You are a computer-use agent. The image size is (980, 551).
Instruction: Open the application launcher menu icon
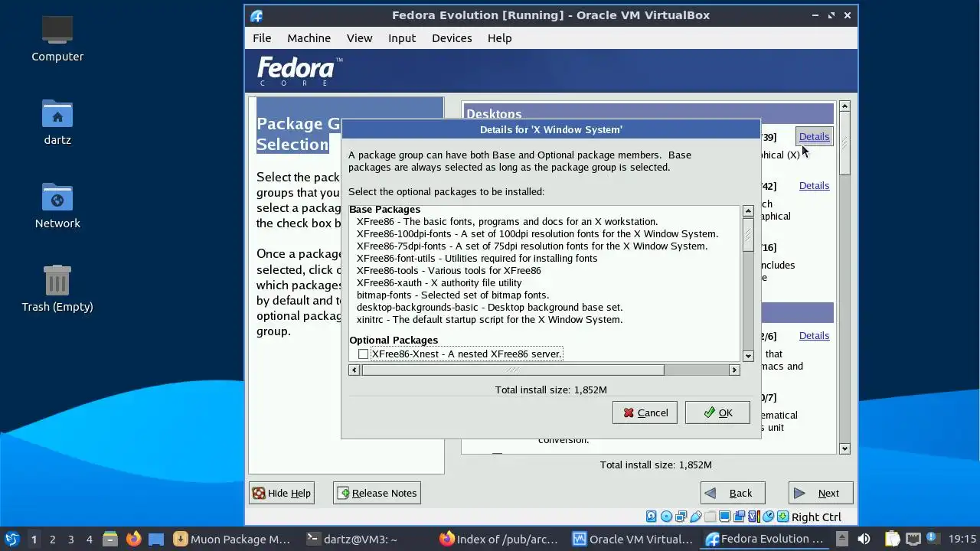12,539
